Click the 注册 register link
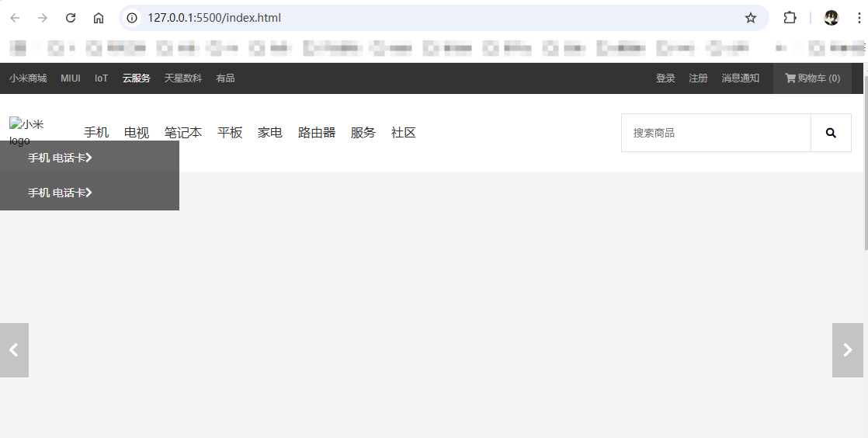The height and width of the screenshot is (438, 868). 698,78
